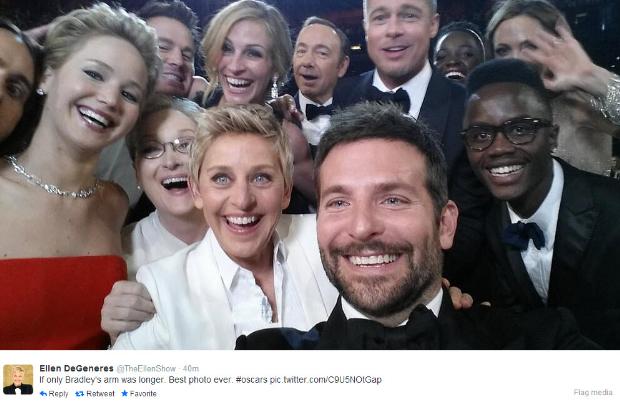
Task: Click the Reply arrow icon
Action: tap(43, 393)
